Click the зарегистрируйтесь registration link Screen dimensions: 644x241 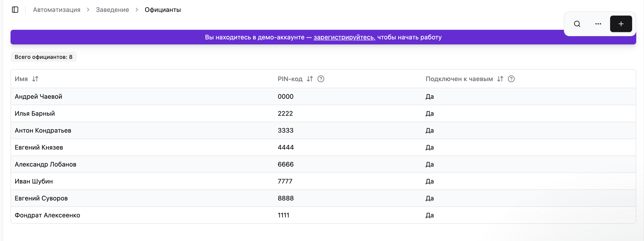344,37
